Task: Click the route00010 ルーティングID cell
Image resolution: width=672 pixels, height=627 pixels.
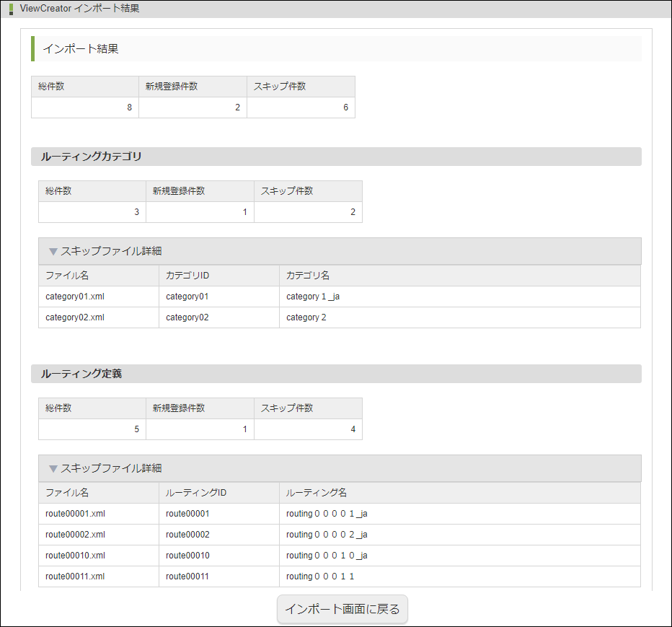Action: [219, 556]
